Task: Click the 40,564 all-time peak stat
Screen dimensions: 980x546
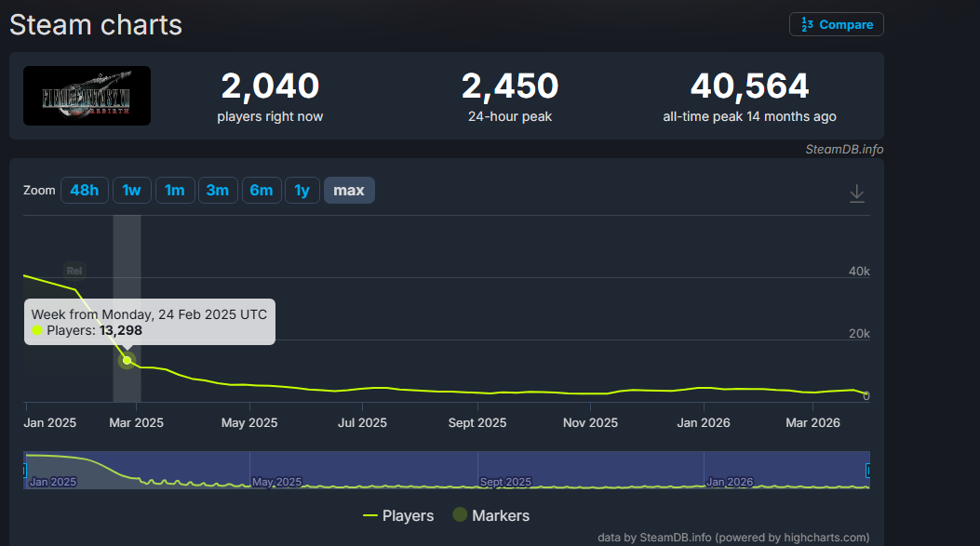Action: click(749, 97)
